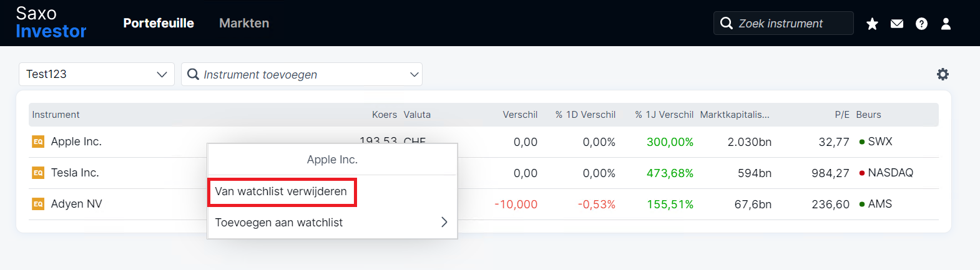980x270 pixels.
Task: Select Van watchlist verwijderen menu entry
Action: [281, 191]
